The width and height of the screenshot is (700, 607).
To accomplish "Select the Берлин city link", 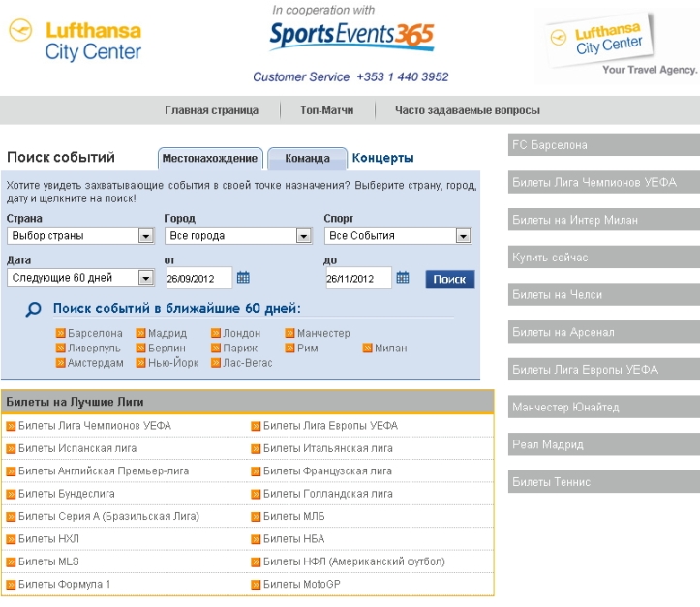I will pos(167,349).
